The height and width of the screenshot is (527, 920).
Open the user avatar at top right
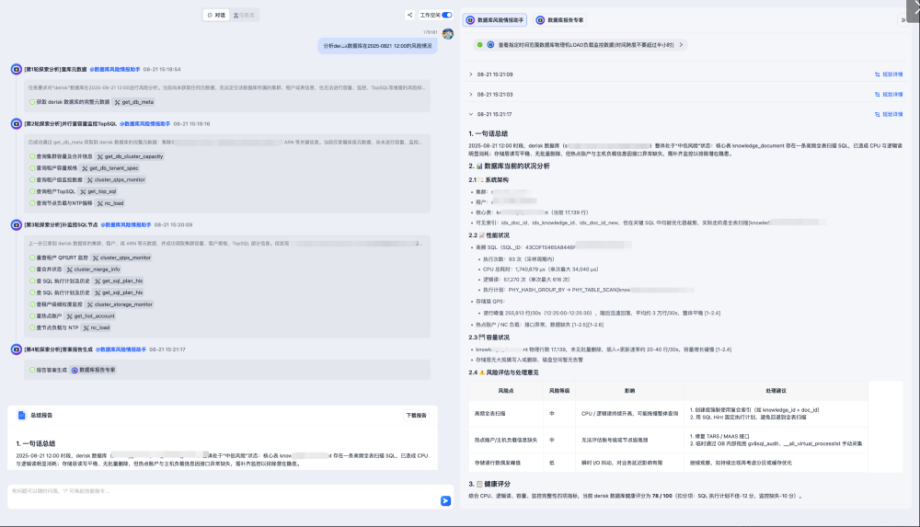[x=448, y=33]
